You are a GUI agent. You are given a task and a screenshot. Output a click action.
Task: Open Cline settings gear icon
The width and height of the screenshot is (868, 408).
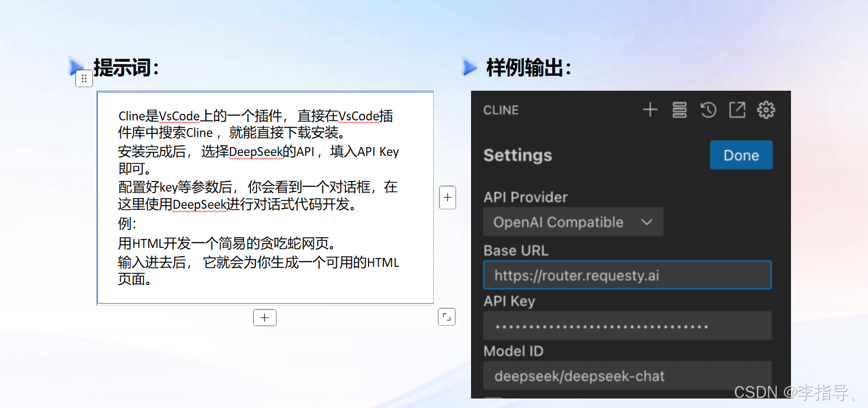pos(765,110)
